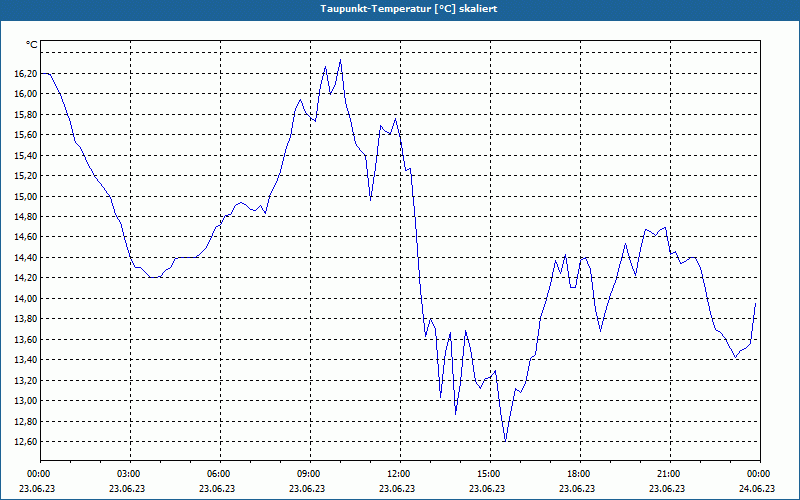Click the 03:00 time label

(x=130, y=474)
